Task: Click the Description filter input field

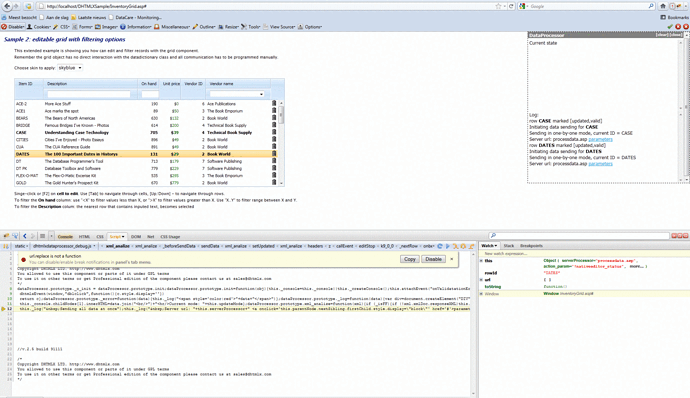Action: tap(89, 94)
